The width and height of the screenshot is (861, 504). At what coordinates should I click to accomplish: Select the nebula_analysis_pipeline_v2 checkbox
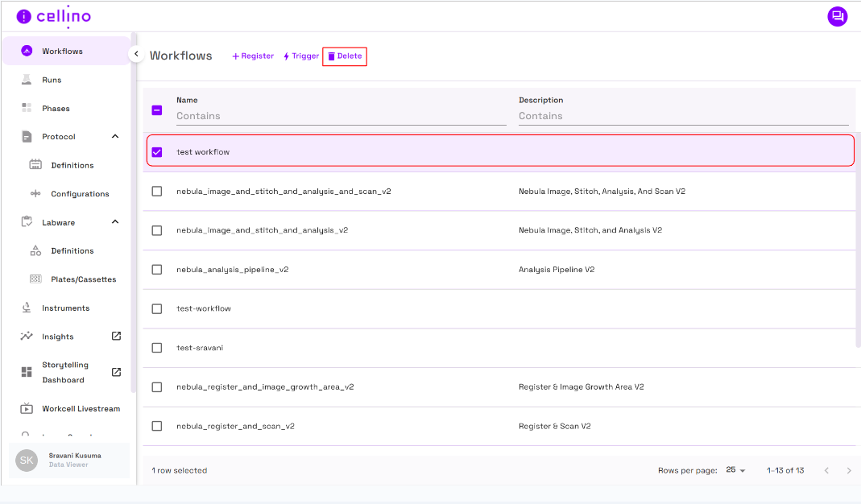(157, 270)
